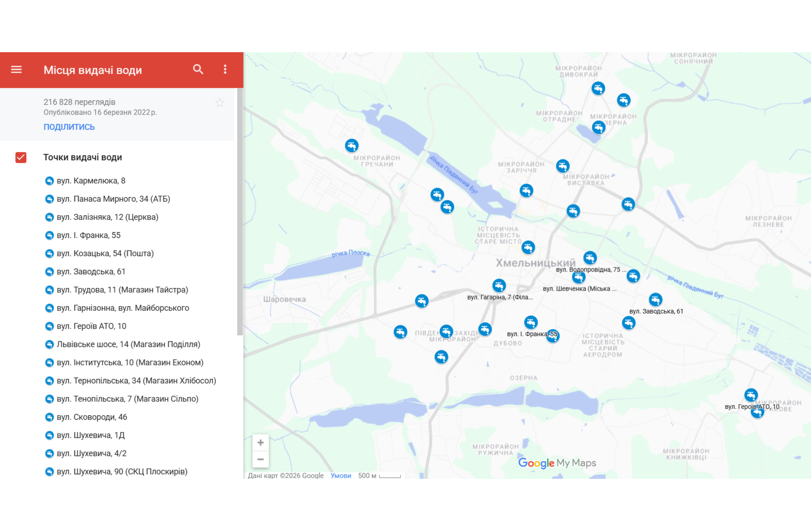Click marker above вул. Гагаріна, 7 label
Viewport: 811px width, 532px height.
coord(499,286)
